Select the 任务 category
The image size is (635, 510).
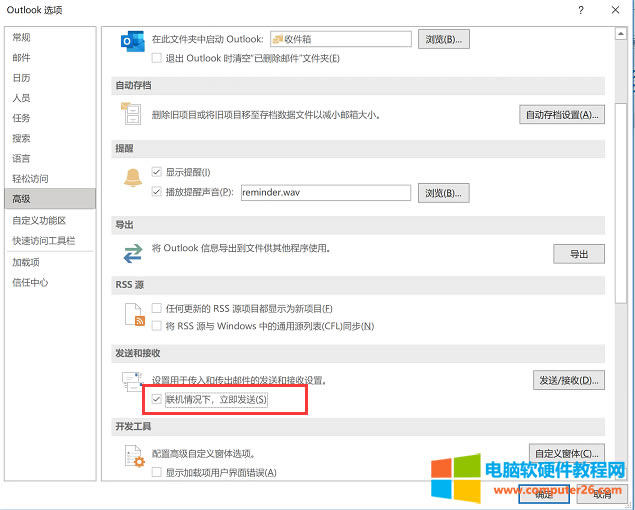point(21,118)
